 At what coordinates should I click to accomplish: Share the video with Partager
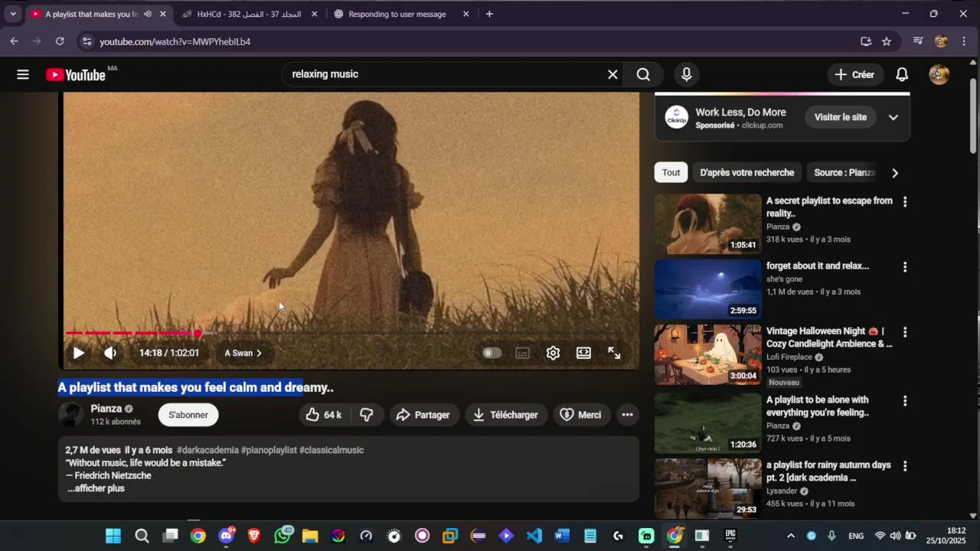coord(424,415)
